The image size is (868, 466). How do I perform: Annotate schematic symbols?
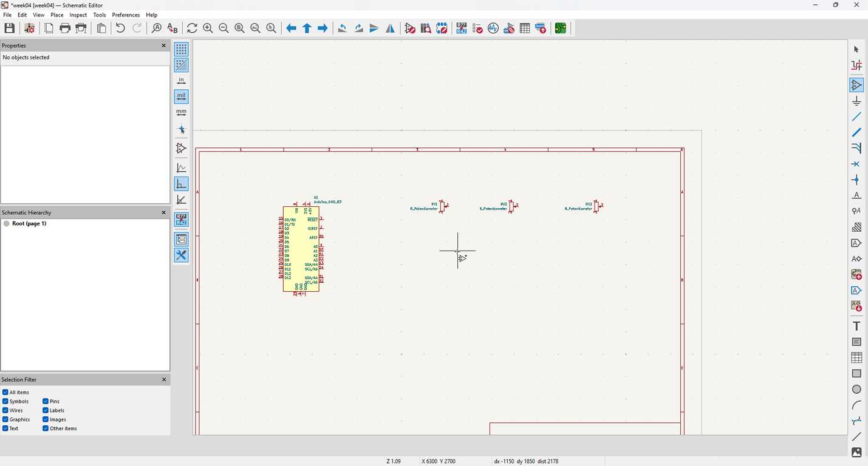pos(462,28)
